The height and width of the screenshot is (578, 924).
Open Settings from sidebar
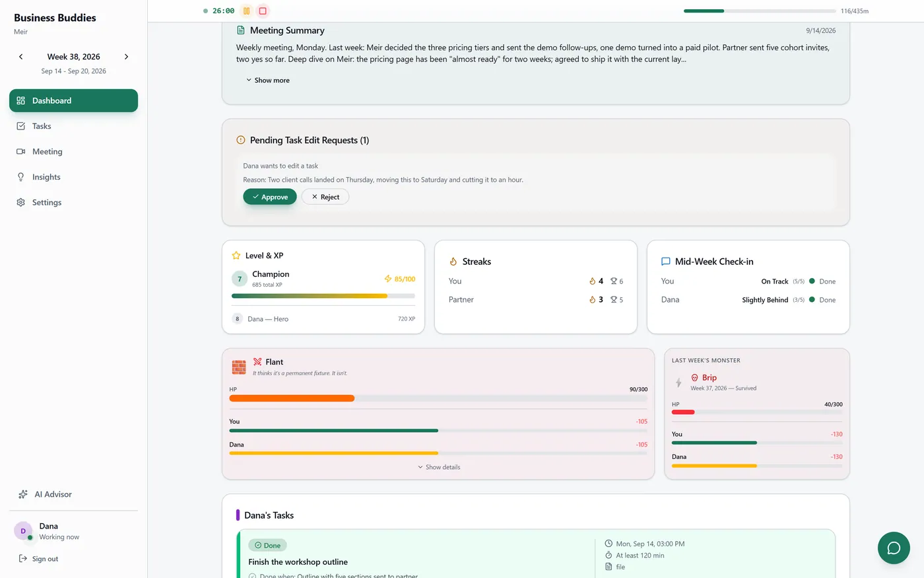(x=73, y=203)
